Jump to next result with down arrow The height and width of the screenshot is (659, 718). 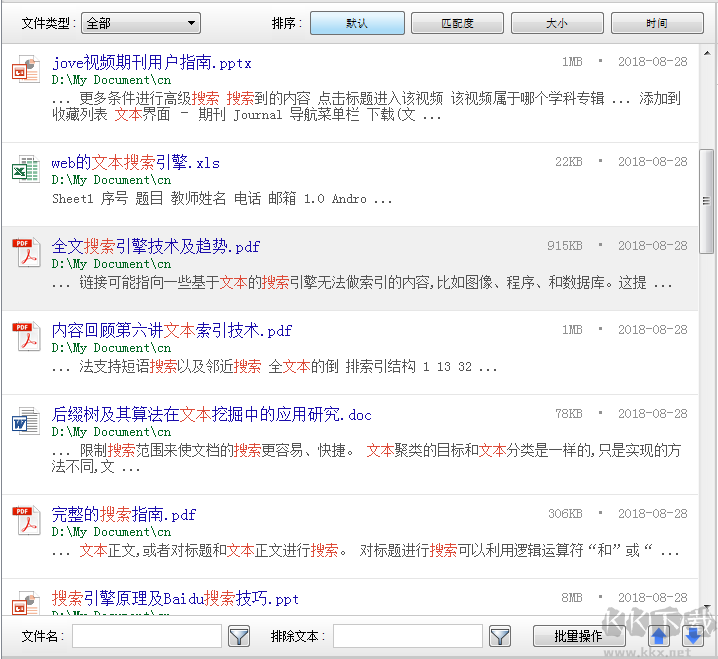point(692,636)
